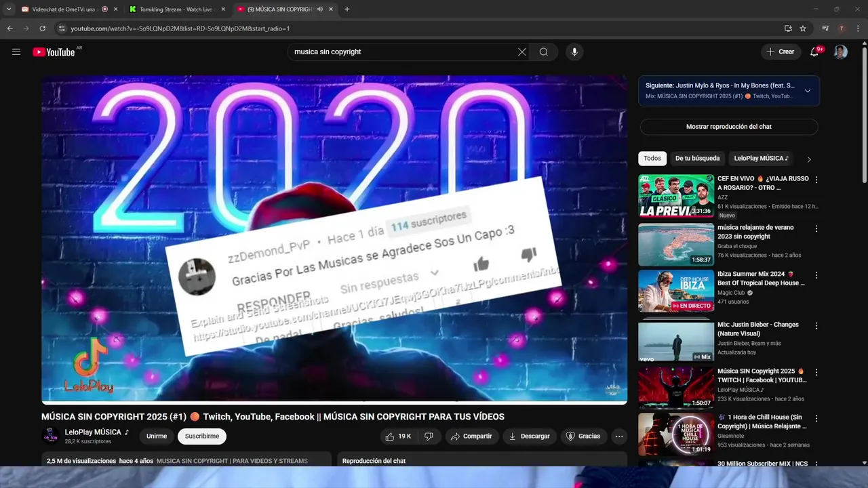
Task: Click the video title text
Action: [x=273, y=417]
